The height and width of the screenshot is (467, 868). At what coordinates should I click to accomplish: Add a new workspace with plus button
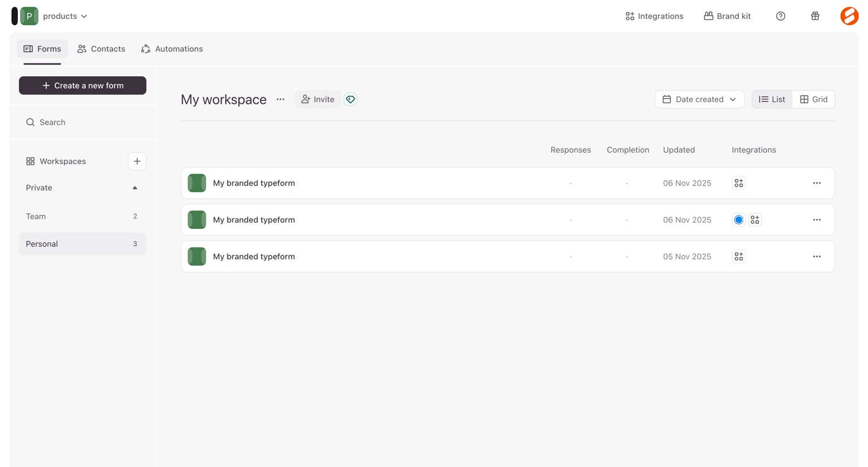137,161
